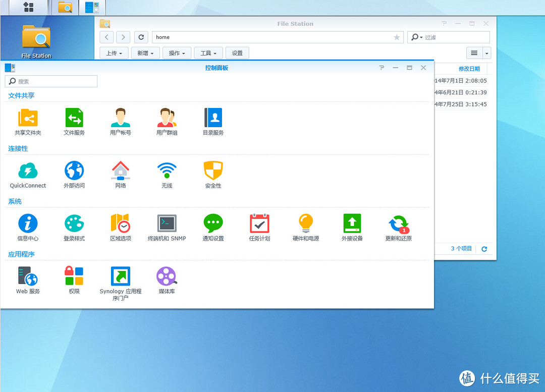545x392 pixels.
Task: Open Web 服务 icon
Action: pos(28,280)
